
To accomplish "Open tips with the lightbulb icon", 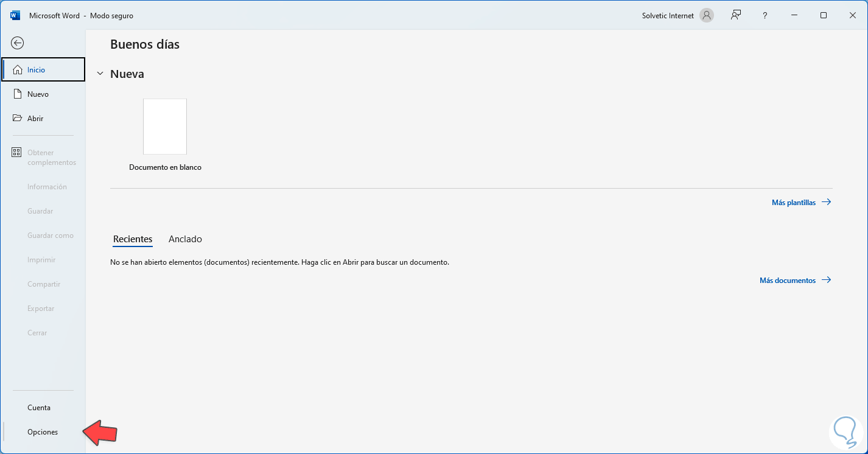I will point(845,432).
